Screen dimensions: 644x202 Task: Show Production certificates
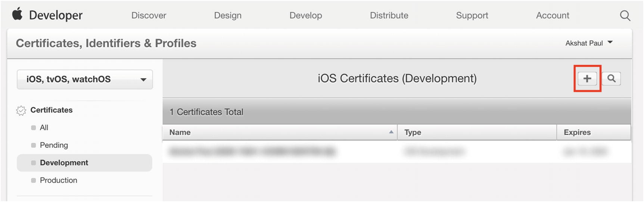point(58,180)
